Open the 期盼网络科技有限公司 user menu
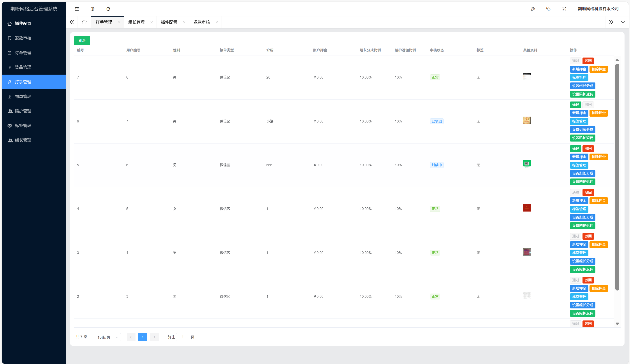 tap(598, 9)
